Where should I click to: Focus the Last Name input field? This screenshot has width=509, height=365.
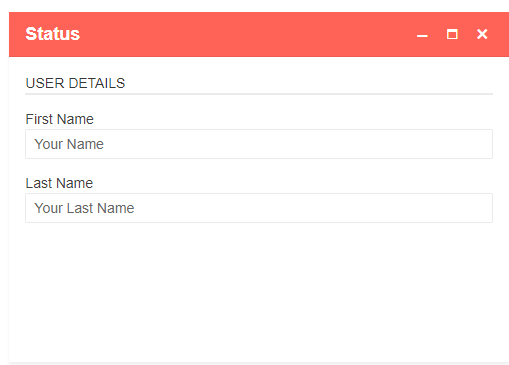point(259,208)
